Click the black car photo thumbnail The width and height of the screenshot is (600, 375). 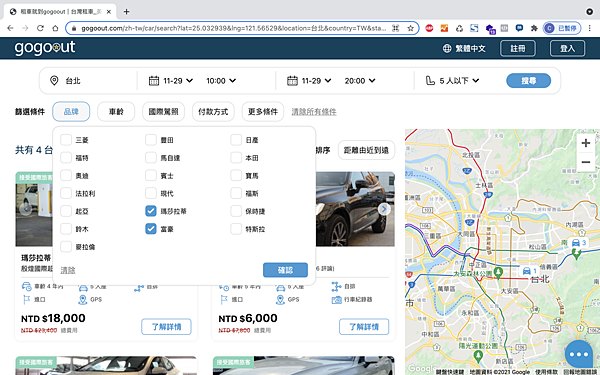coord(355,209)
